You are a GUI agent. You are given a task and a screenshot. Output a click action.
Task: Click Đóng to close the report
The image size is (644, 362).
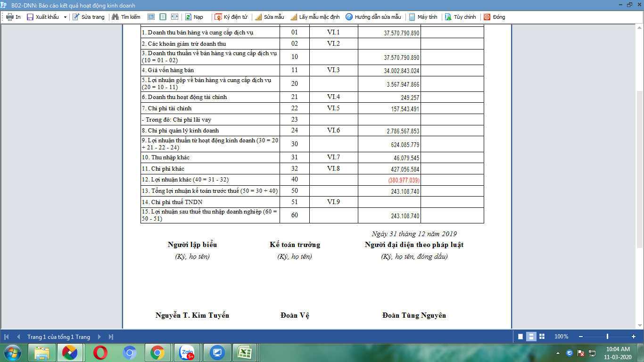(494, 17)
